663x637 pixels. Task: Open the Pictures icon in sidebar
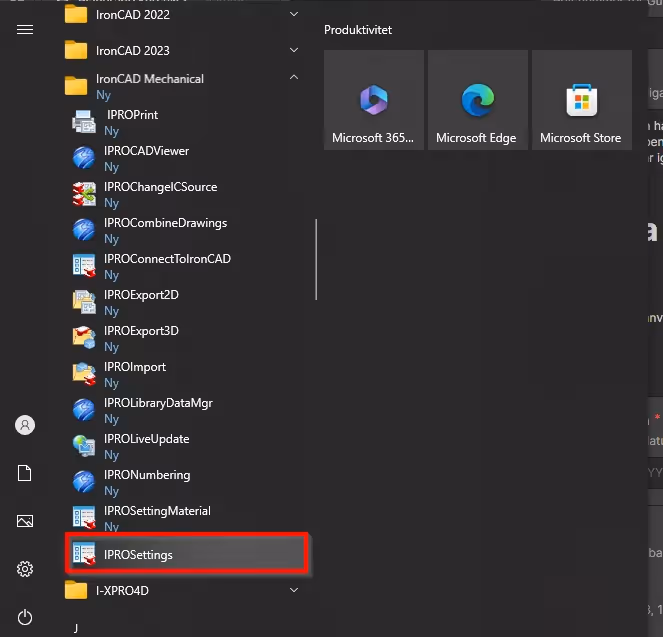pyautogui.click(x=25, y=521)
